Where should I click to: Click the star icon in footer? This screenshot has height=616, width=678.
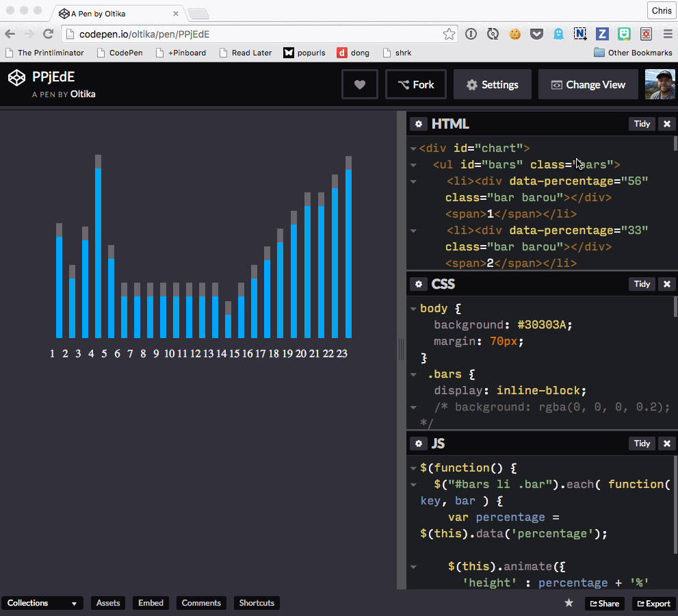coord(569,602)
